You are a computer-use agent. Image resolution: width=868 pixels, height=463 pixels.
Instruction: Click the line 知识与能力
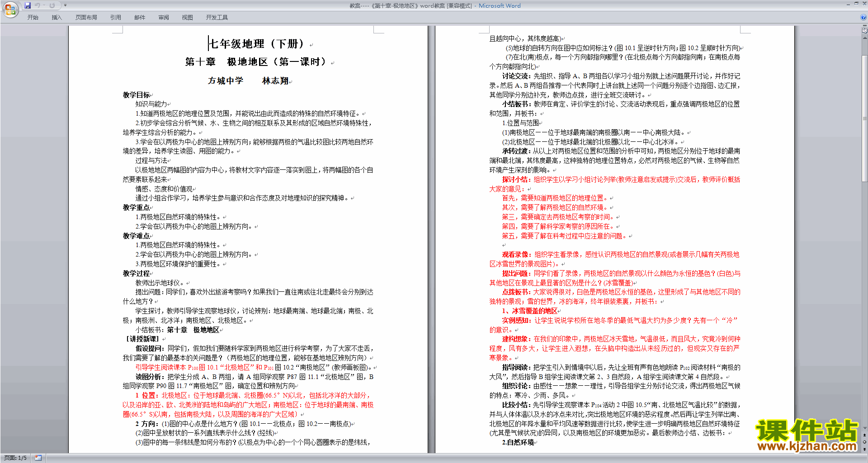coord(151,104)
